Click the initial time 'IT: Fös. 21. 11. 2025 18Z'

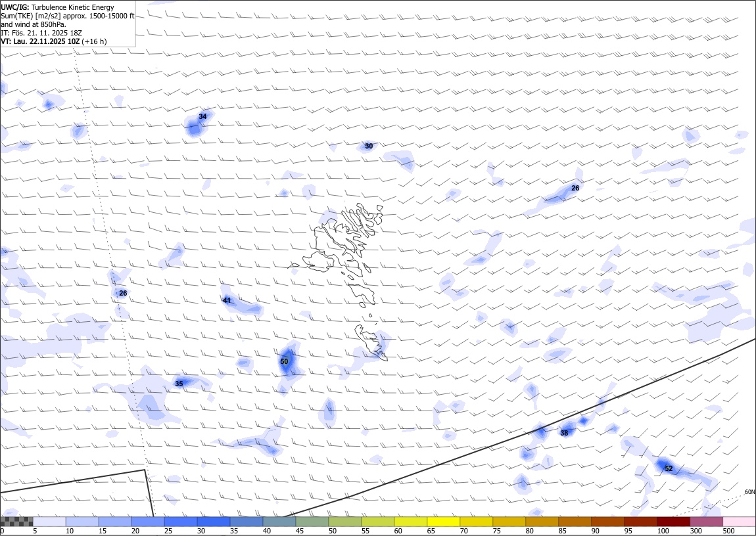(41, 33)
